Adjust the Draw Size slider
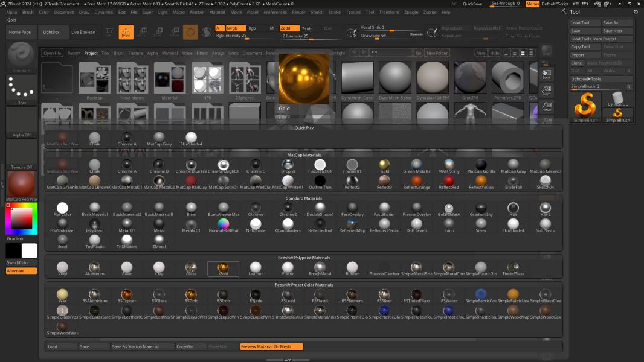The height and width of the screenshot is (362, 644). 391,36
